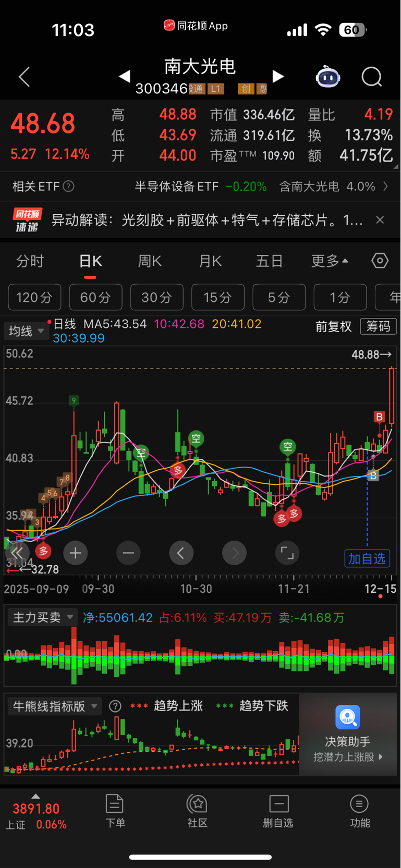
Task: Tap the current price 48.68
Action: click(43, 124)
